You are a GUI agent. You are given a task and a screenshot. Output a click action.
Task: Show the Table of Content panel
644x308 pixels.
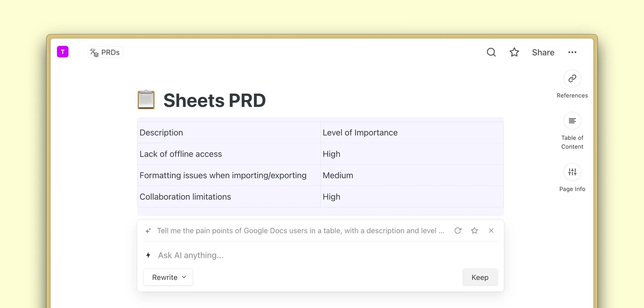coord(572,121)
